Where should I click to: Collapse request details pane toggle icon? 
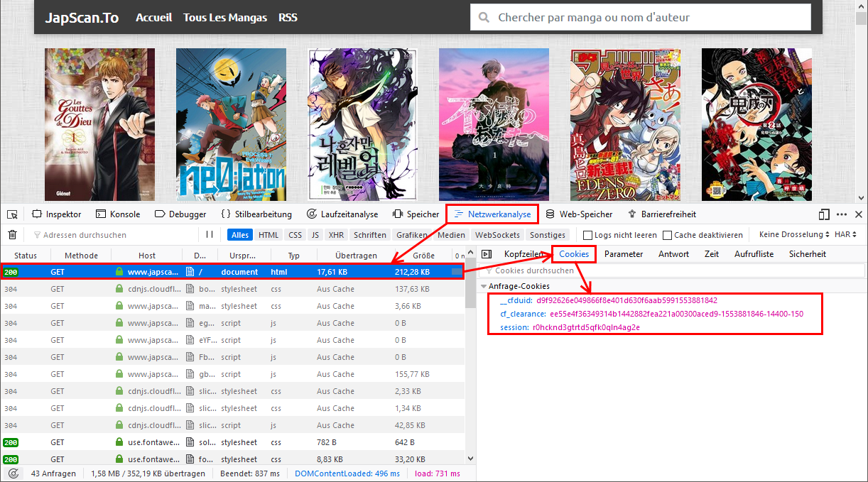click(487, 253)
